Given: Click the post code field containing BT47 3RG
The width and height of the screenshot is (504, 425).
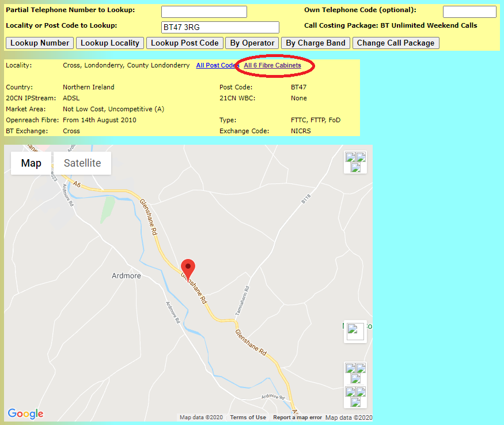Looking at the screenshot, I should tap(220, 27).
